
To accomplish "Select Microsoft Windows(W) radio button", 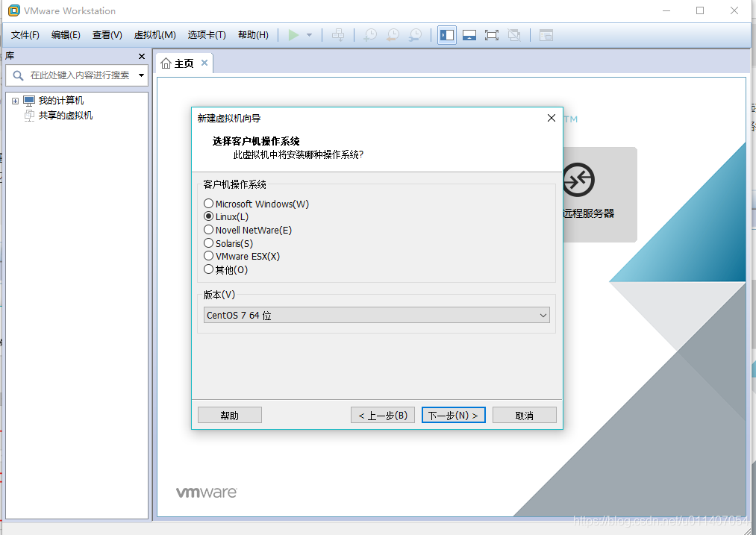I will click(x=208, y=204).
